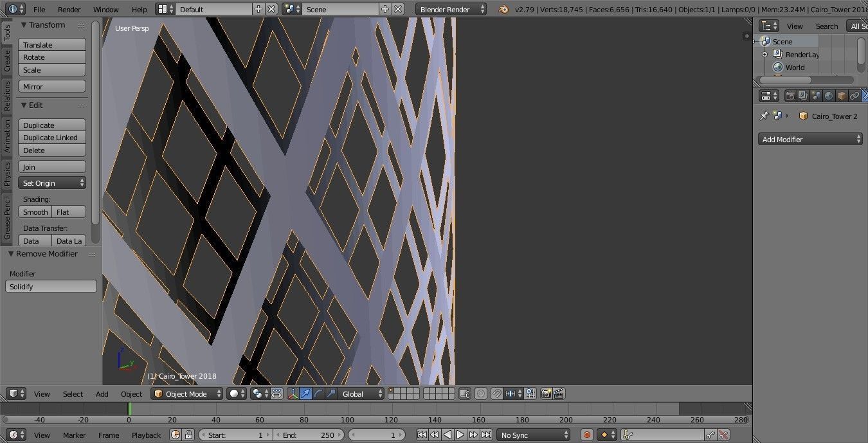Open the Constraints properties tab
The image size is (868, 443).
pyautogui.click(x=854, y=96)
